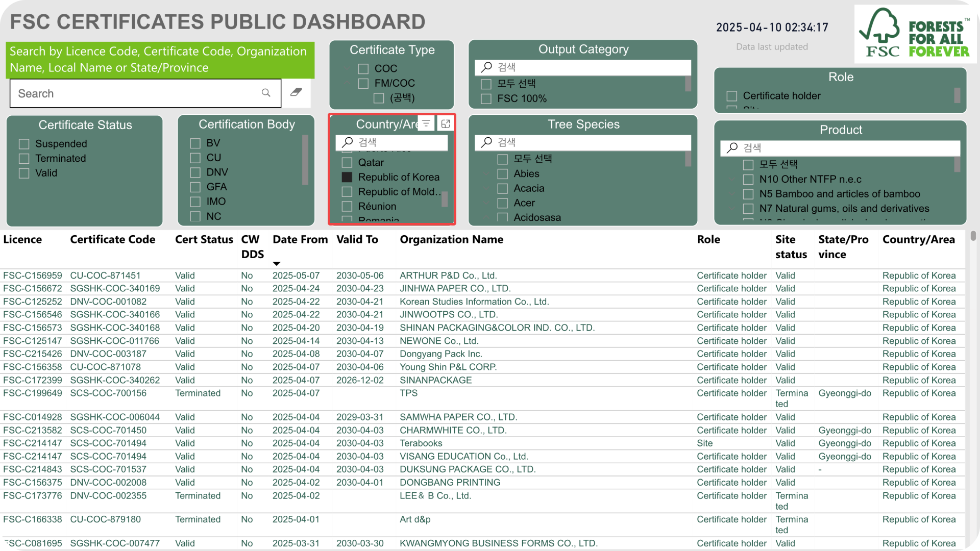Check the Acacia tree species box
Screen dimensions: 980x551
point(503,189)
